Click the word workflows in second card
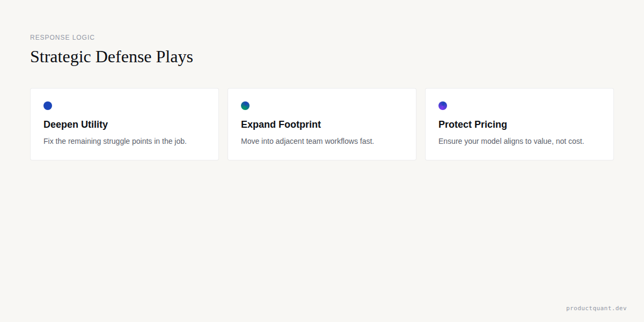The image size is (644, 322). [341, 141]
